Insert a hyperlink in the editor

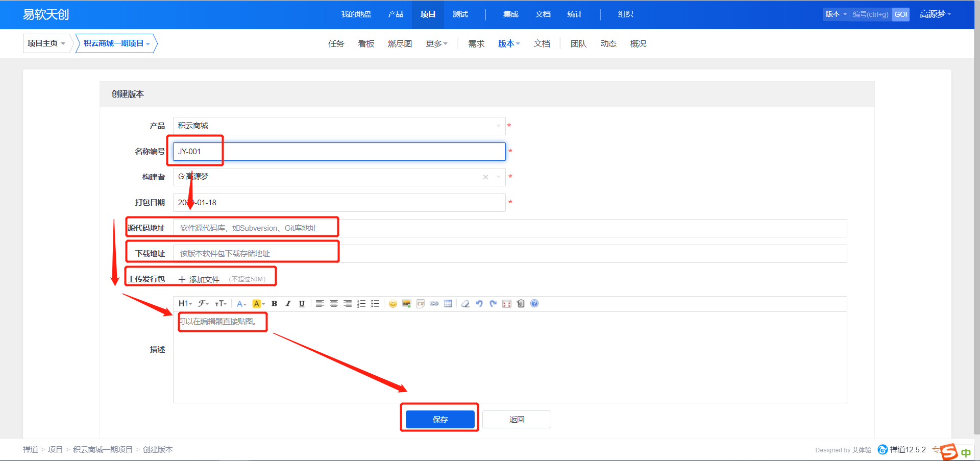[434, 304]
